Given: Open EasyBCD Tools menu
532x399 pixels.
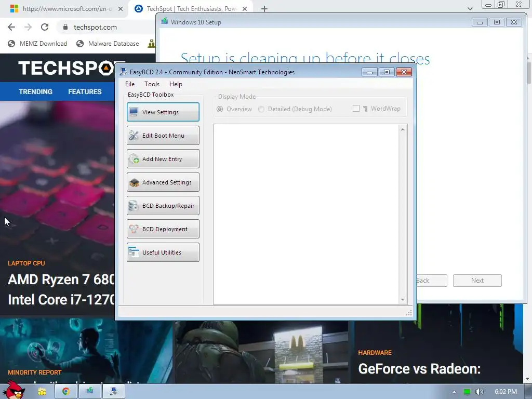Looking at the screenshot, I should pyautogui.click(x=152, y=84).
